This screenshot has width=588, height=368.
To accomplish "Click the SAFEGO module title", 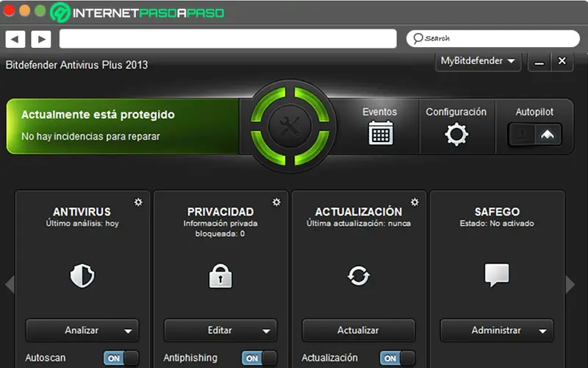I will click(x=497, y=212).
